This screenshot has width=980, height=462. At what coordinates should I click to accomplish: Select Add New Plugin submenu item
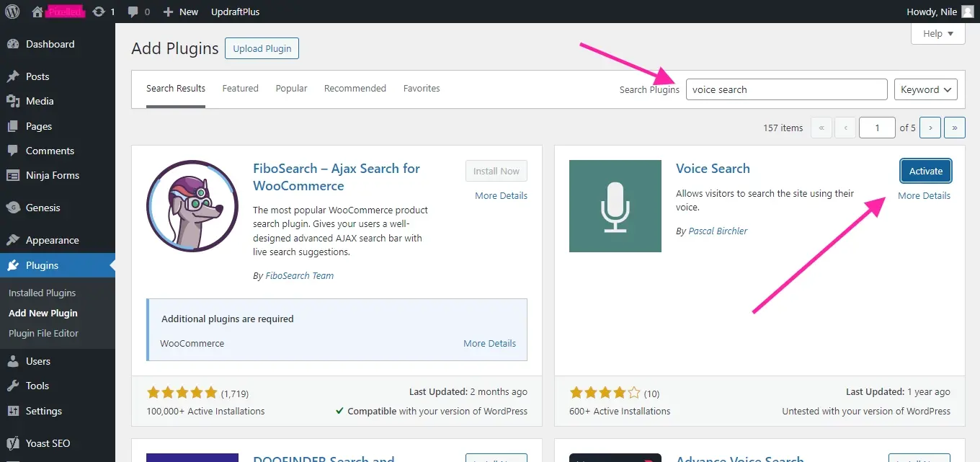pyautogui.click(x=43, y=313)
